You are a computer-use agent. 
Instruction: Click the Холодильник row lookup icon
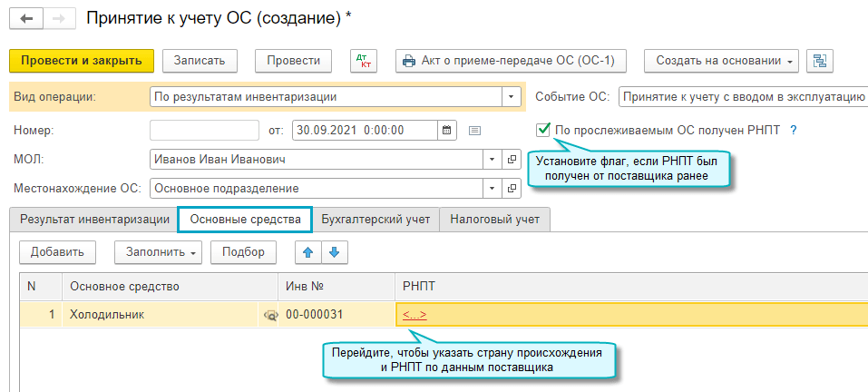[269, 314]
